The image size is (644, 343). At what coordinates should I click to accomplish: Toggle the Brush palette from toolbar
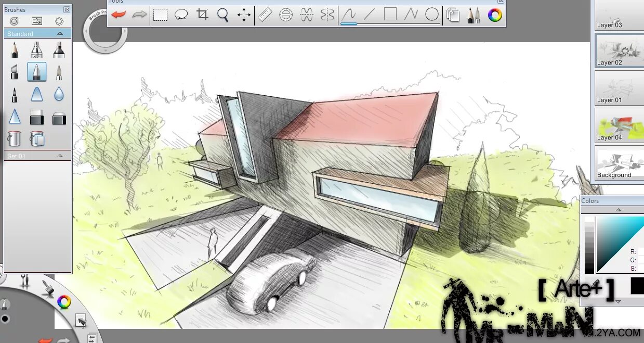coord(474,15)
